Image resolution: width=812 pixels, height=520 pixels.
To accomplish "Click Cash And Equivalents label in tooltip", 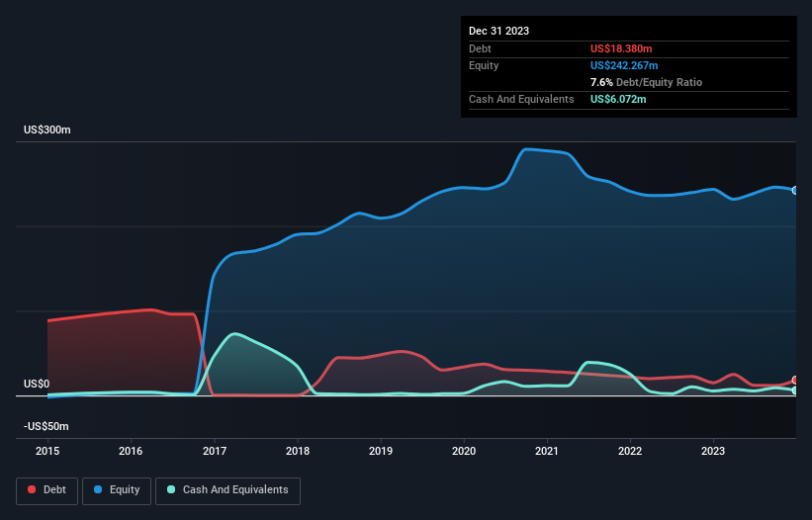I will tap(521, 99).
